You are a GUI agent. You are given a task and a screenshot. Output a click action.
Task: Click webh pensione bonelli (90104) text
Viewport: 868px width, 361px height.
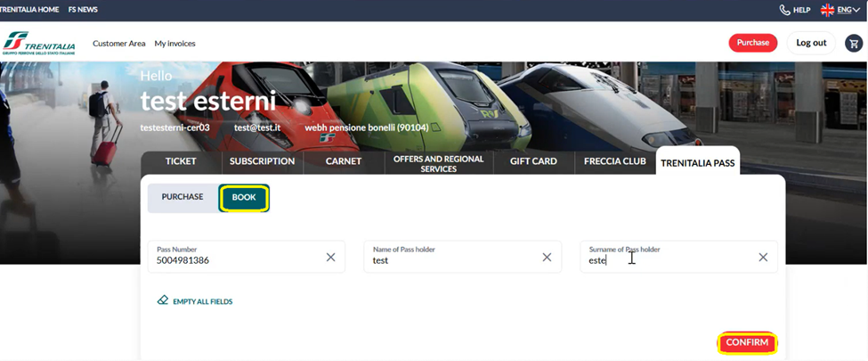click(x=367, y=127)
